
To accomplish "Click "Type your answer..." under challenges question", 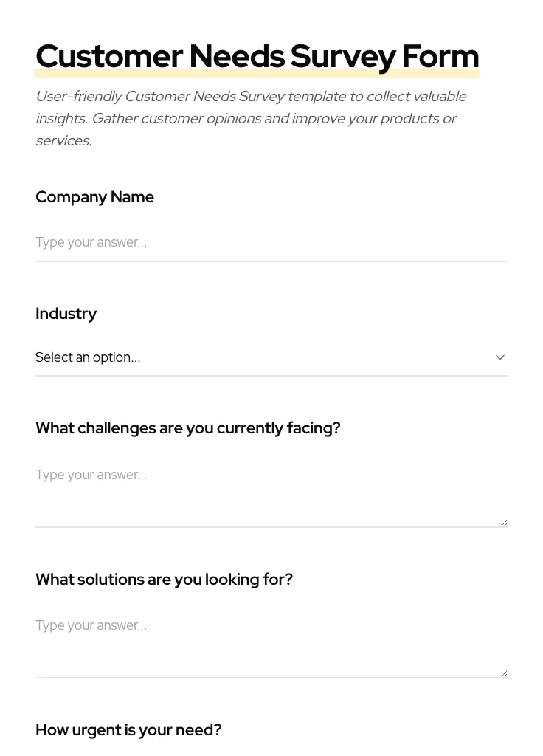I will coord(91,475).
